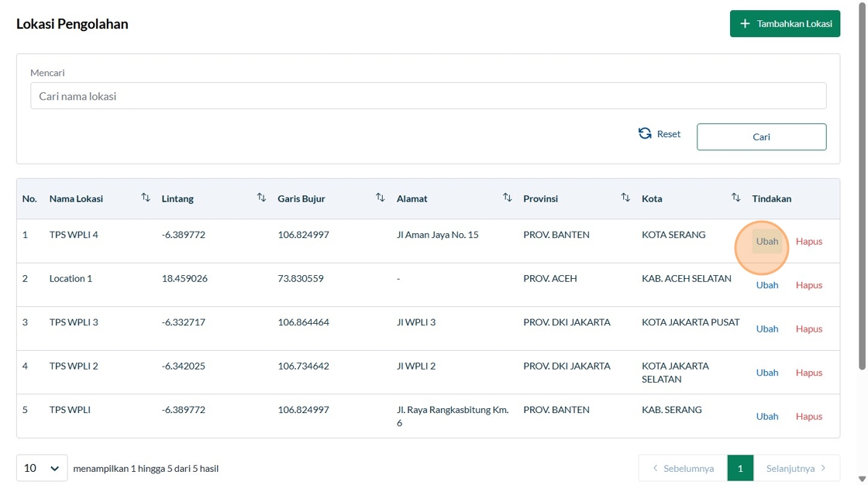Go to page 1 in pagination
This screenshot has width=868, height=485.
click(x=740, y=468)
